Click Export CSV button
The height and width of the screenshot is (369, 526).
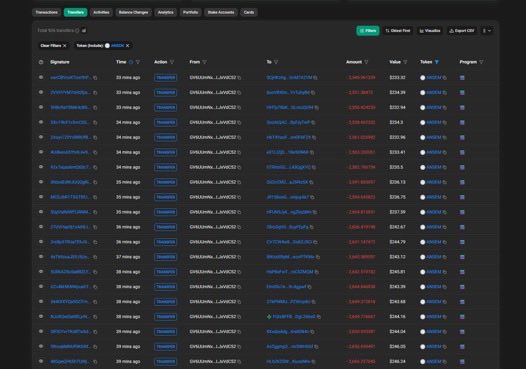(462, 31)
